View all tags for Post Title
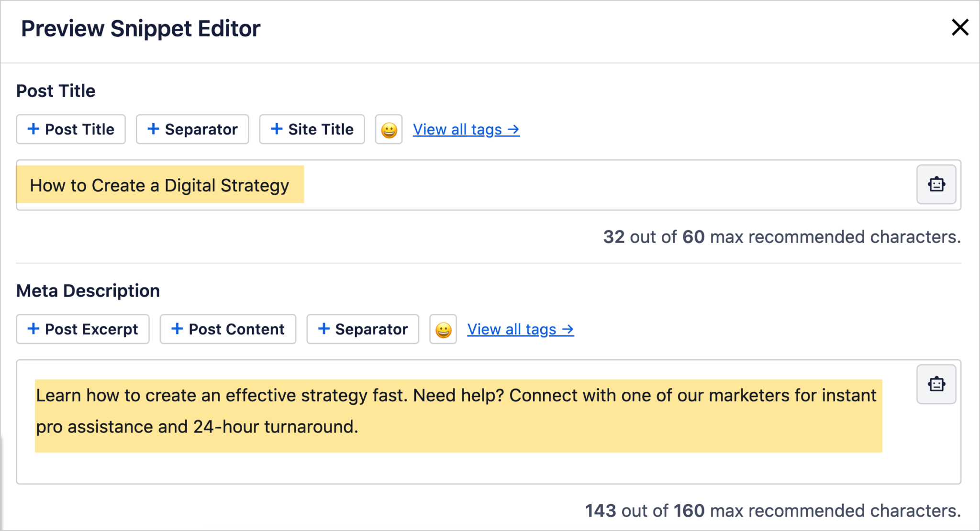The width and height of the screenshot is (980, 531). [466, 129]
